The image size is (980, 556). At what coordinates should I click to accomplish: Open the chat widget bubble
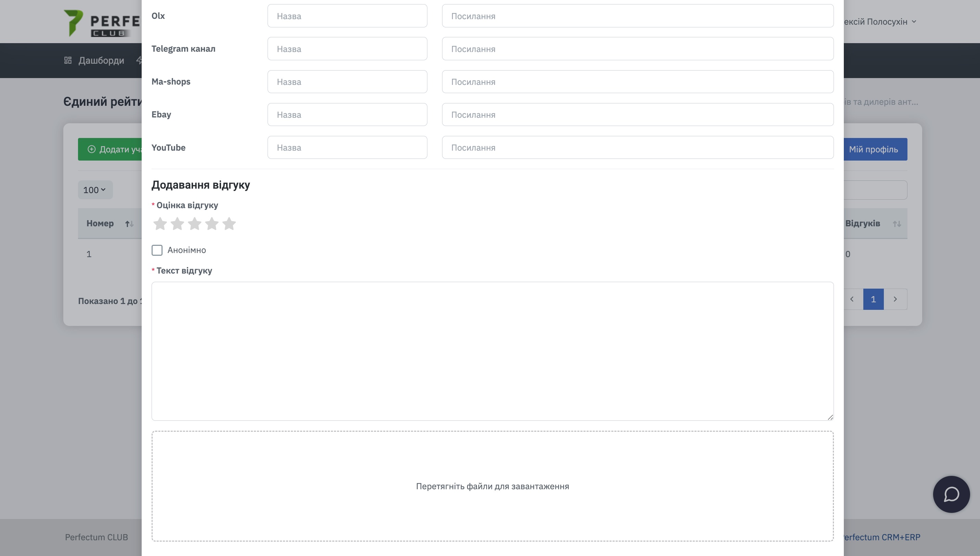click(x=951, y=494)
